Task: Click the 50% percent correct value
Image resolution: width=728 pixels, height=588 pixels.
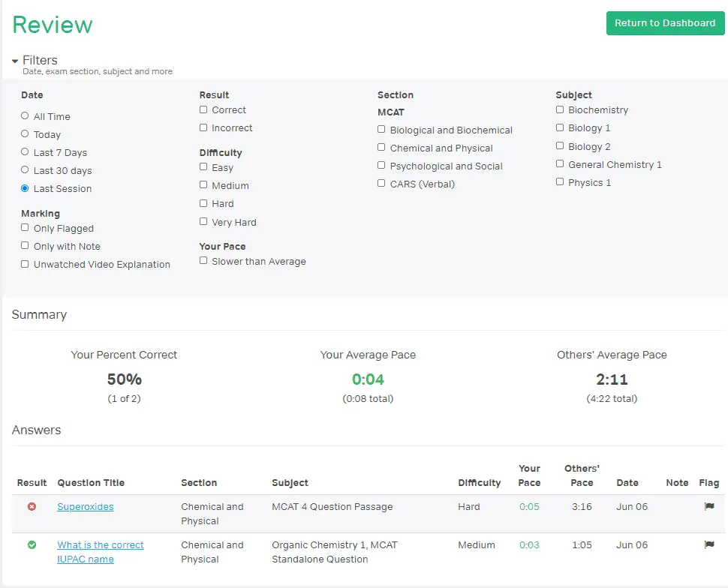Action: (x=125, y=379)
